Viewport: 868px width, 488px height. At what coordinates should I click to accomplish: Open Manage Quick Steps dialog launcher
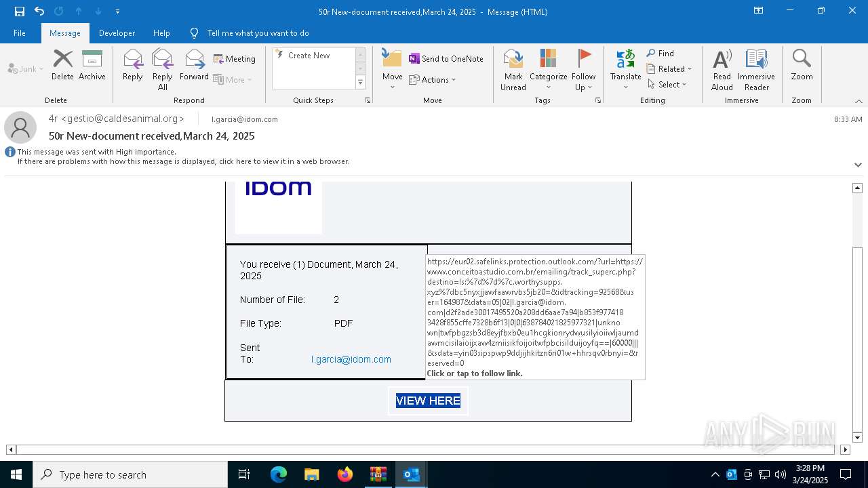coord(368,100)
